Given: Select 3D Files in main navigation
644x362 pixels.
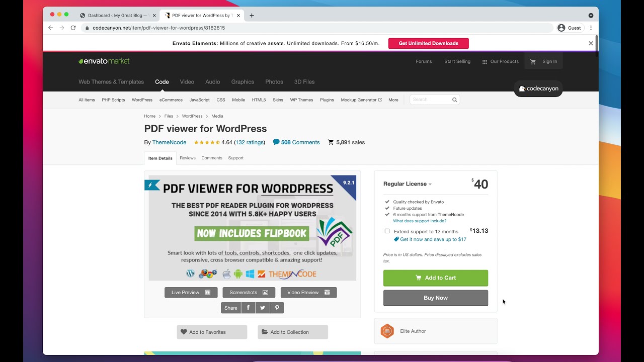Looking at the screenshot, I should [304, 81].
